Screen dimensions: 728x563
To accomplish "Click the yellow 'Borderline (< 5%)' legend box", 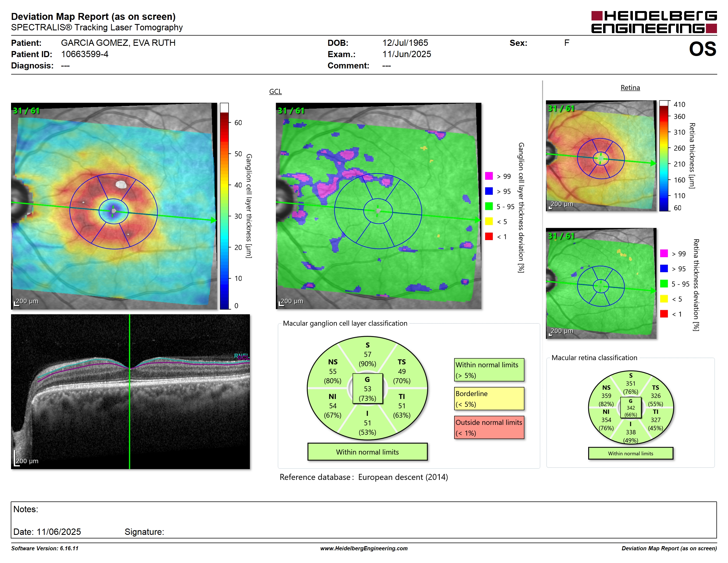I will 489,399.
